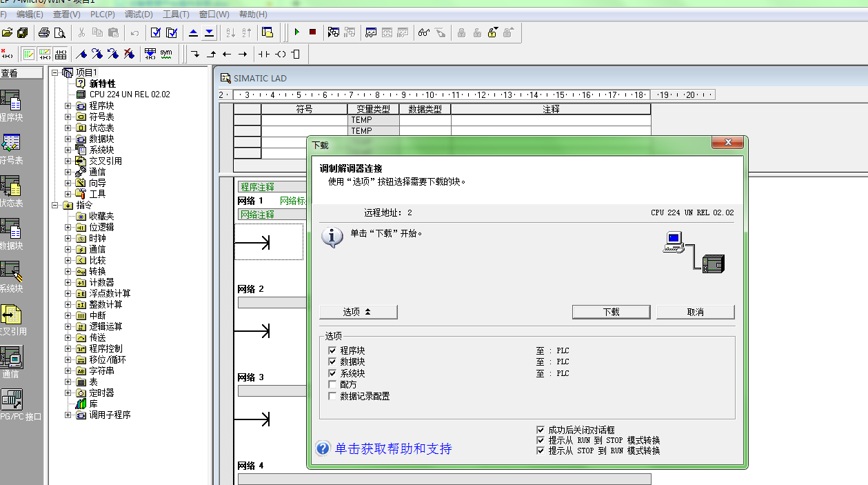This screenshot has width=868, height=485.
Task: Open Set PG/PC Interface in the view bar
Action: click(10, 405)
